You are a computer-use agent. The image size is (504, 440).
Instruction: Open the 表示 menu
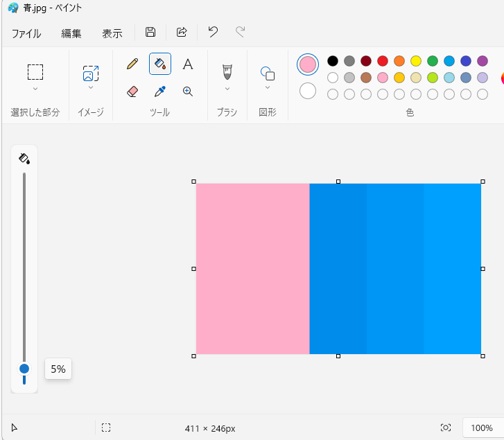pos(112,33)
